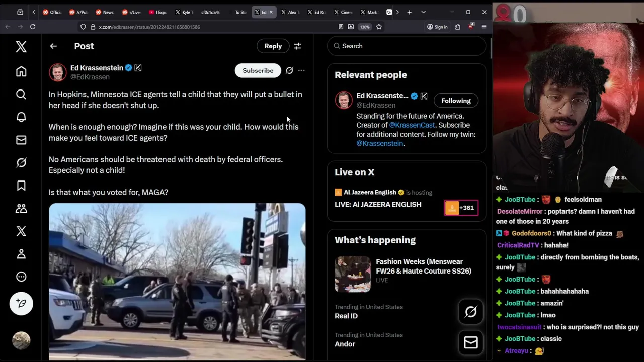This screenshot has width=644, height=362.
Task: Click the compose Post feather button
Action: click(x=21, y=303)
